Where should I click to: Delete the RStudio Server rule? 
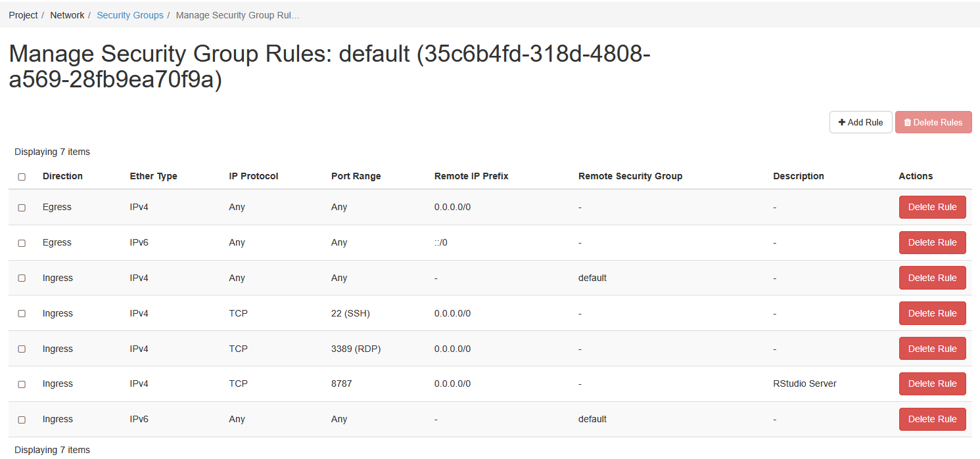point(932,383)
